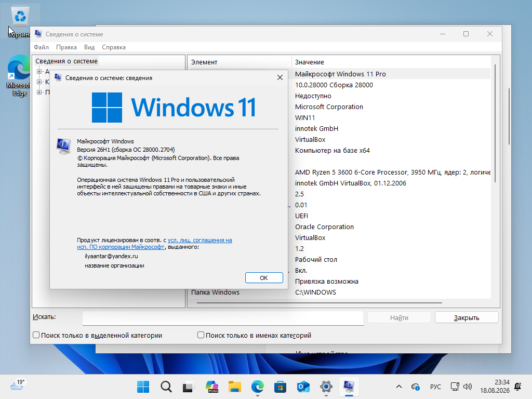Viewport: 532px width, 399px height.
Task: Close the about dialog with its X button
Action: pos(280,78)
